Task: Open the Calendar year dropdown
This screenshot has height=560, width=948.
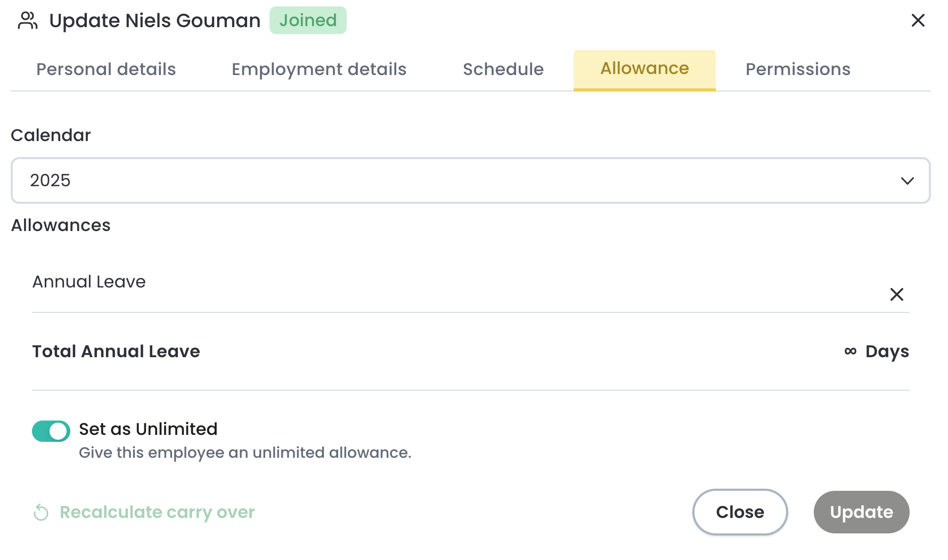Action: [470, 180]
